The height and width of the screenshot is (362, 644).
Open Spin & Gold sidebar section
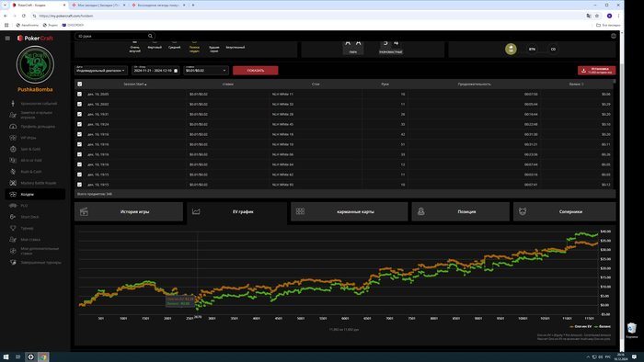click(30, 149)
